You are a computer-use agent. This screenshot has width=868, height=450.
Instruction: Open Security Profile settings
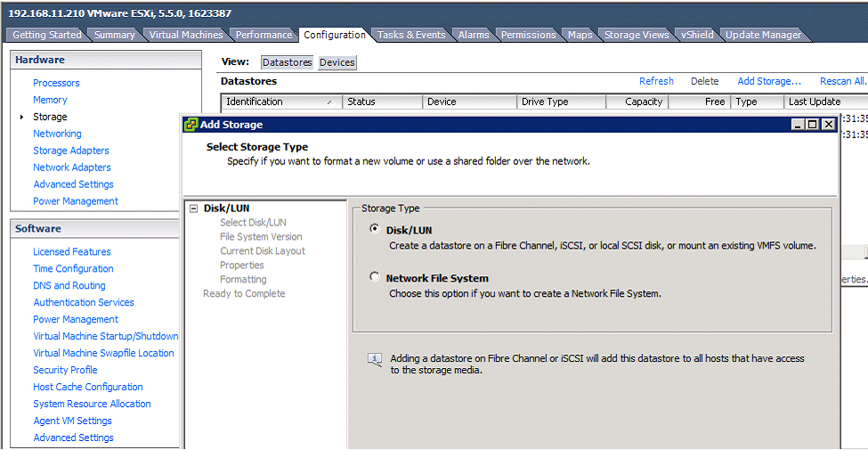pos(65,370)
